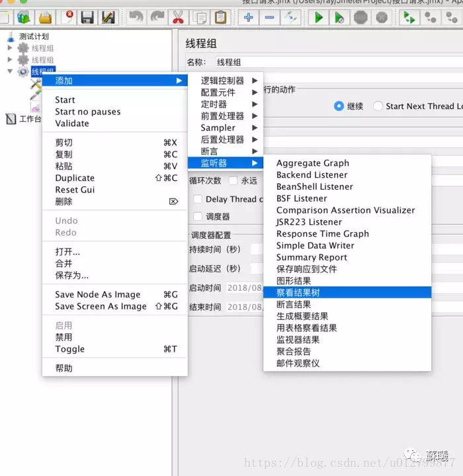Screen dimensions: 463x476
Task: Choose Summary Report listener
Action: (x=347, y=257)
